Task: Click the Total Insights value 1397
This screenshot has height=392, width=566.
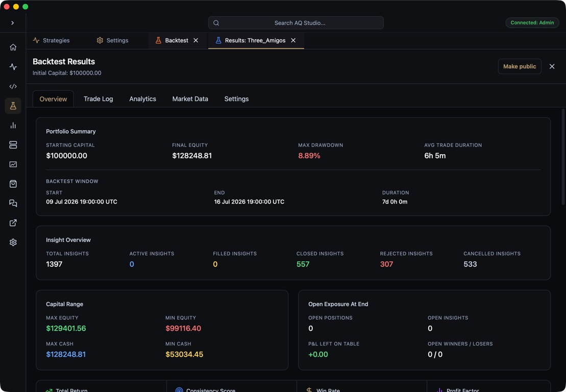Action: tap(54, 264)
